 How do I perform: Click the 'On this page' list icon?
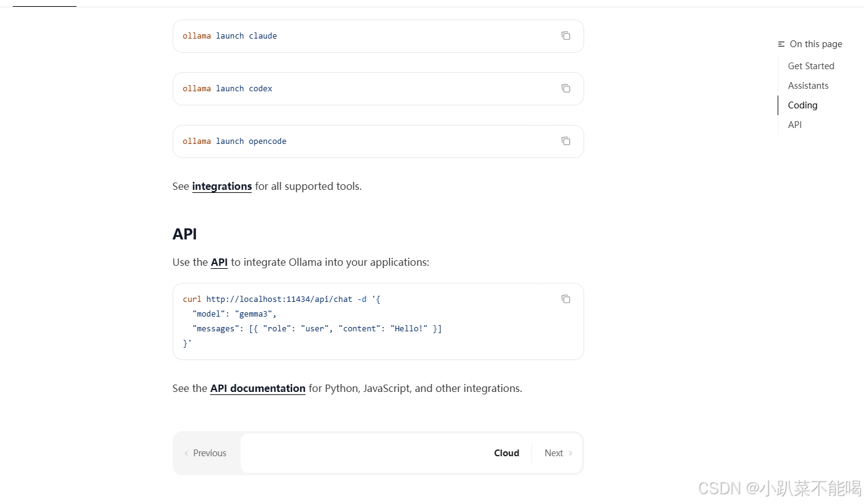(x=781, y=44)
